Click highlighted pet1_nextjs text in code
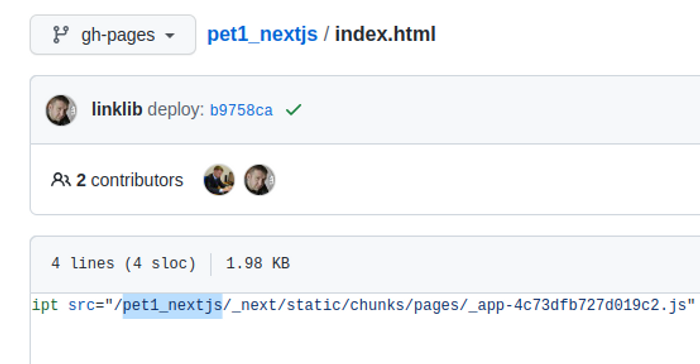This screenshot has height=364, width=700. click(x=172, y=305)
